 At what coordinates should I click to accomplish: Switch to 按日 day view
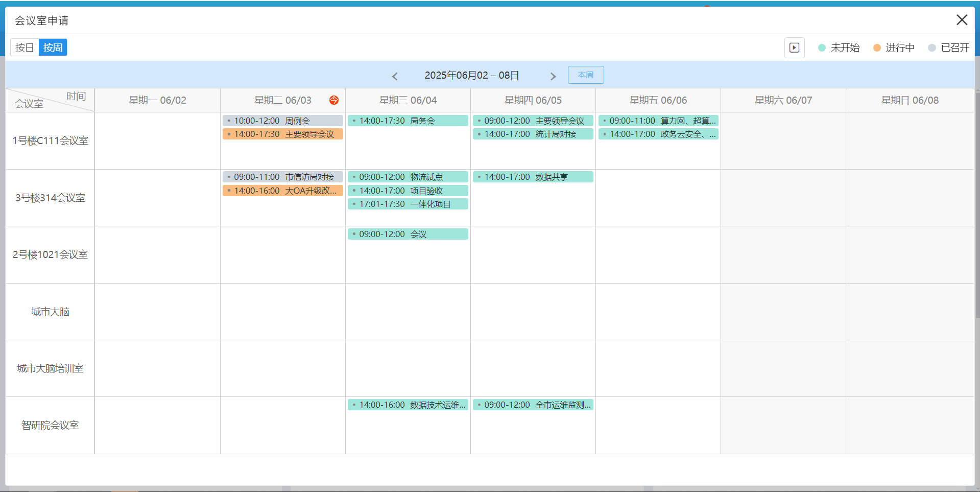(25, 48)
